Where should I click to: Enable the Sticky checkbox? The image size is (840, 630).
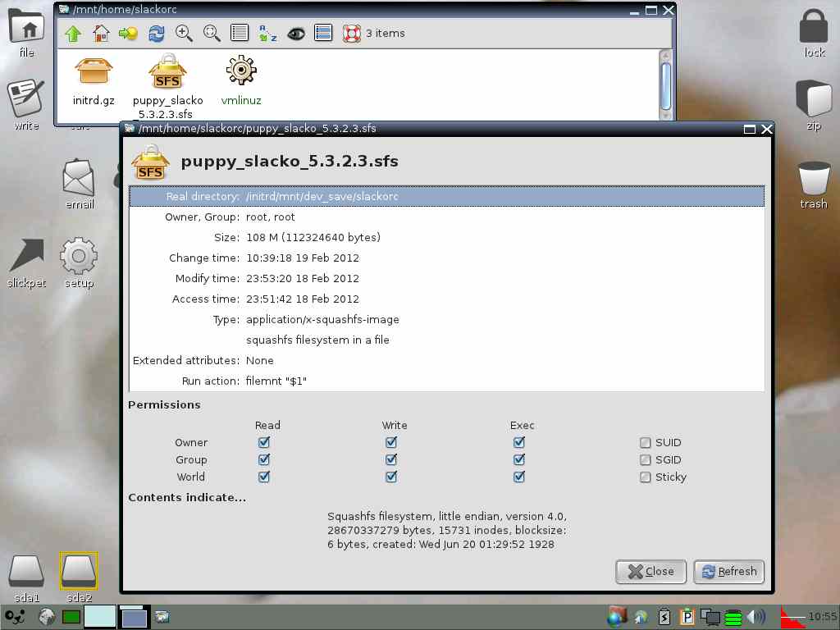point(646,477)
